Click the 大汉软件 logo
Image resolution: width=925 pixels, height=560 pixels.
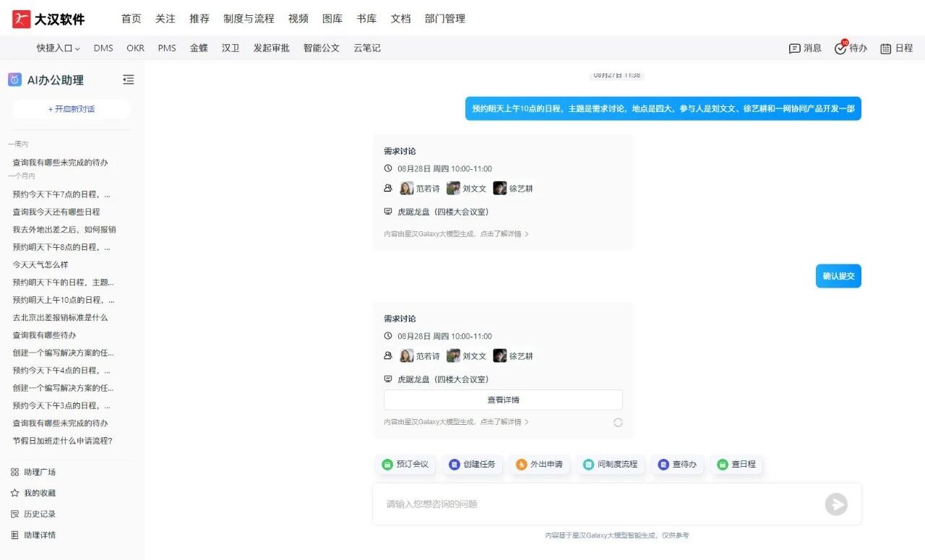(48, 19)
